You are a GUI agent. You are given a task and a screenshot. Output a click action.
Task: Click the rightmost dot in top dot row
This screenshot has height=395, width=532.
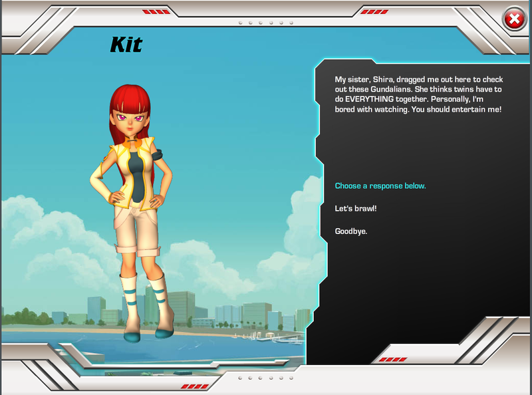(x=291, y=23)
